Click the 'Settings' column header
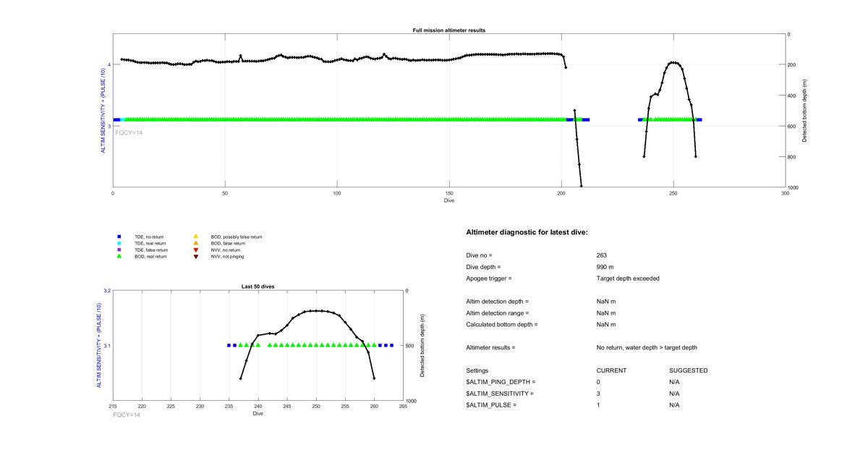This screenshot has height=450, width=868. (477, 371)
